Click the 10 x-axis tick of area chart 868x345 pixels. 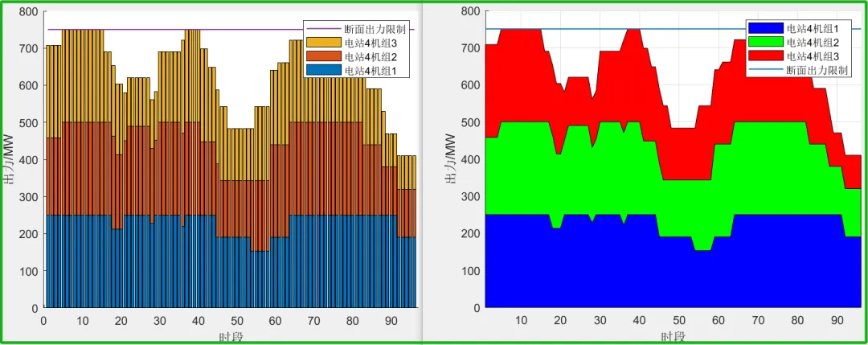521,320
